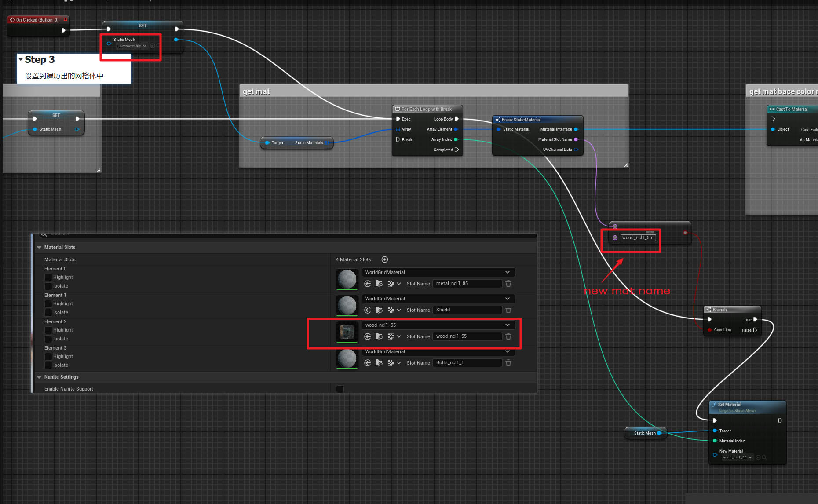Browse to Element 0 material in Content Browser

pyautogui.click(x=379, y=284)
